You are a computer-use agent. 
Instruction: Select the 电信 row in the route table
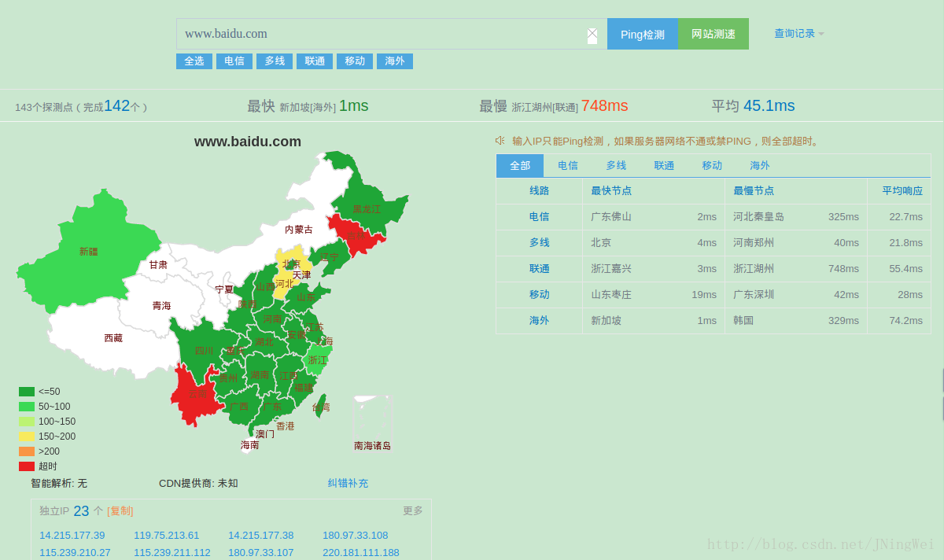[x=714, y=217]
